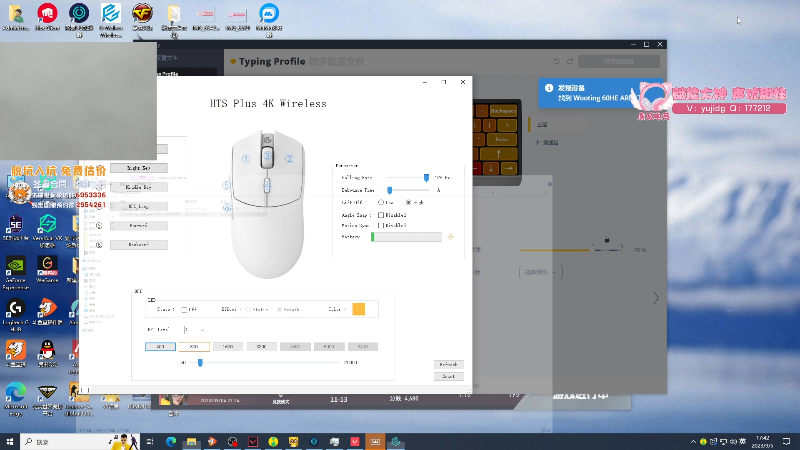Open the Administrator folder on desktop
Screen dimensions: 800x450
click(x=15, y=17)
